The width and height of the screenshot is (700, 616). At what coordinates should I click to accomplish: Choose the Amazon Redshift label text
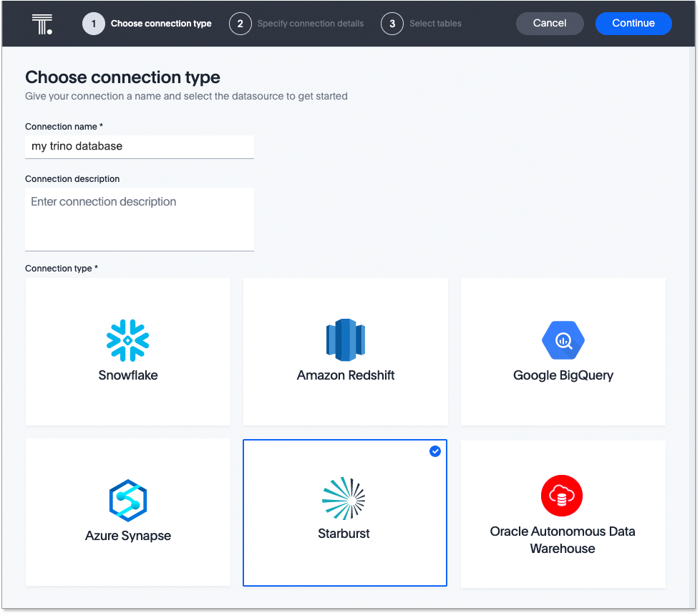pyautogui.click(x=346, y=375)
